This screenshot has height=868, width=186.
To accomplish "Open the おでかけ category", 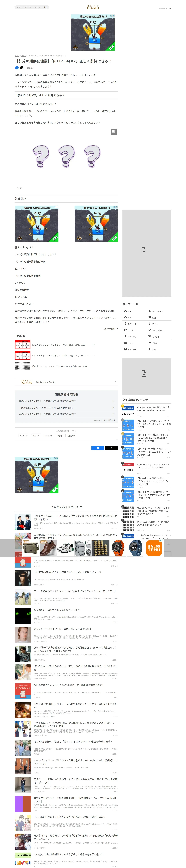I will (x=159, y=337).
